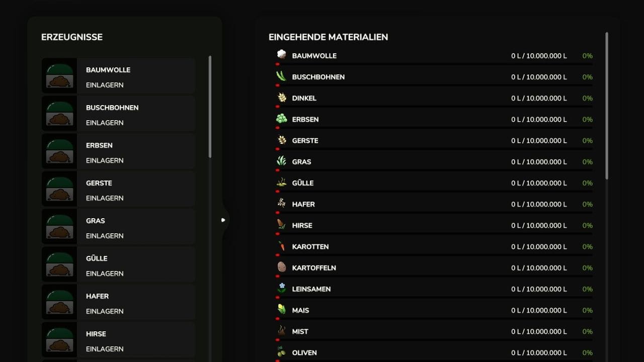Viewport: 644px width, 362px height.
Task: Click the olive icon for Oliven
Action: click(281, 351)
